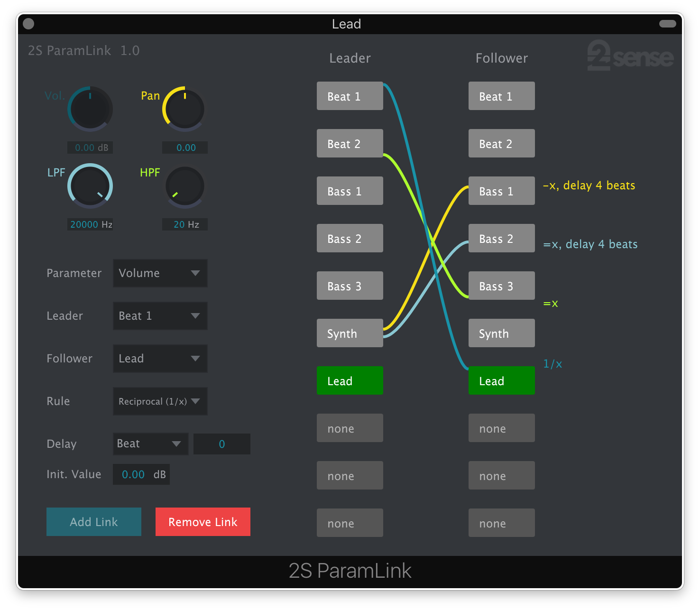Viewport: 700px width, 610px height.
Task: Select green Lead in Follower column
Action: (x=502, y=380)
